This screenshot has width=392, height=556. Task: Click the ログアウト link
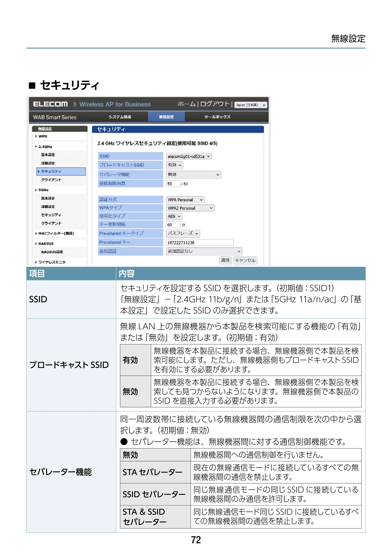pos(215,104)
